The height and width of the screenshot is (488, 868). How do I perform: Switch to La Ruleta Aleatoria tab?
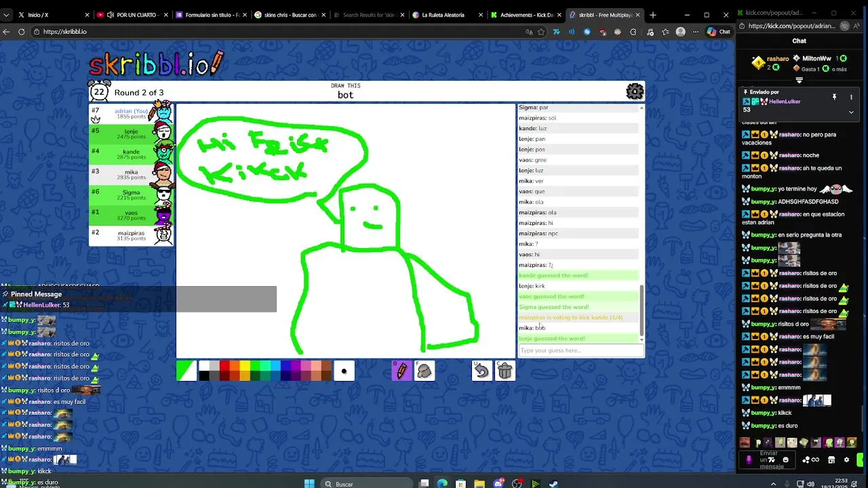click(448, 15)
